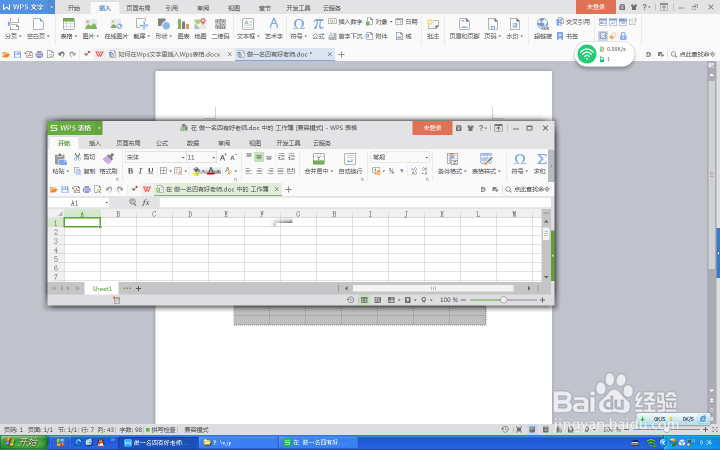Select the Sheet1 worksheet tab
720x450 pixels.
pos(102,288)
